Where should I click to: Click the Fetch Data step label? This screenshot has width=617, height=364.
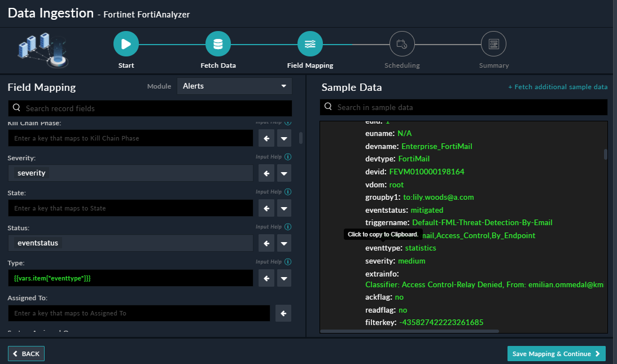(x=218, y=65)
